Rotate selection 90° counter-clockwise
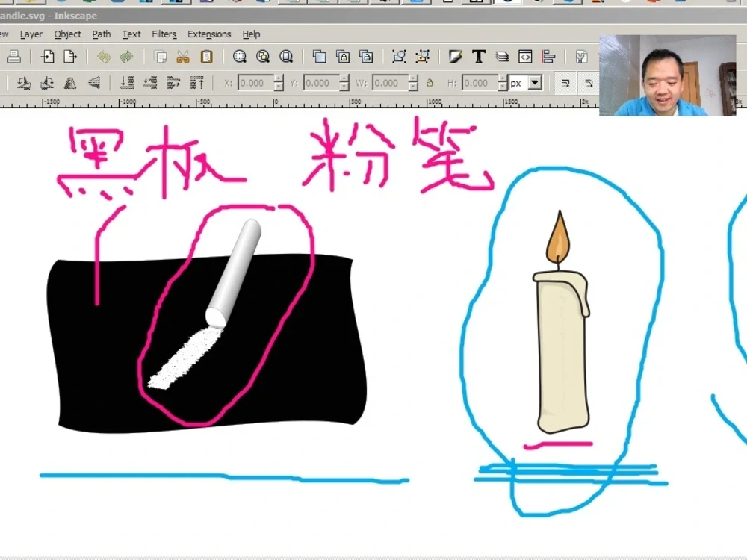The image size is (747, 560). point(24,84)
